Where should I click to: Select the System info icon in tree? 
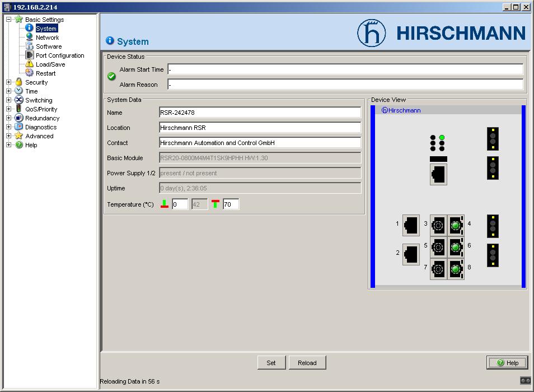point(29,28)
